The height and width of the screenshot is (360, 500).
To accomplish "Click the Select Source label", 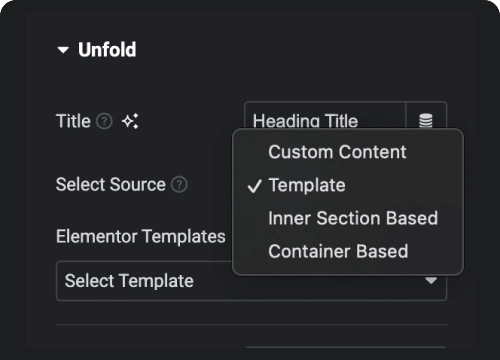I will 111,185.
